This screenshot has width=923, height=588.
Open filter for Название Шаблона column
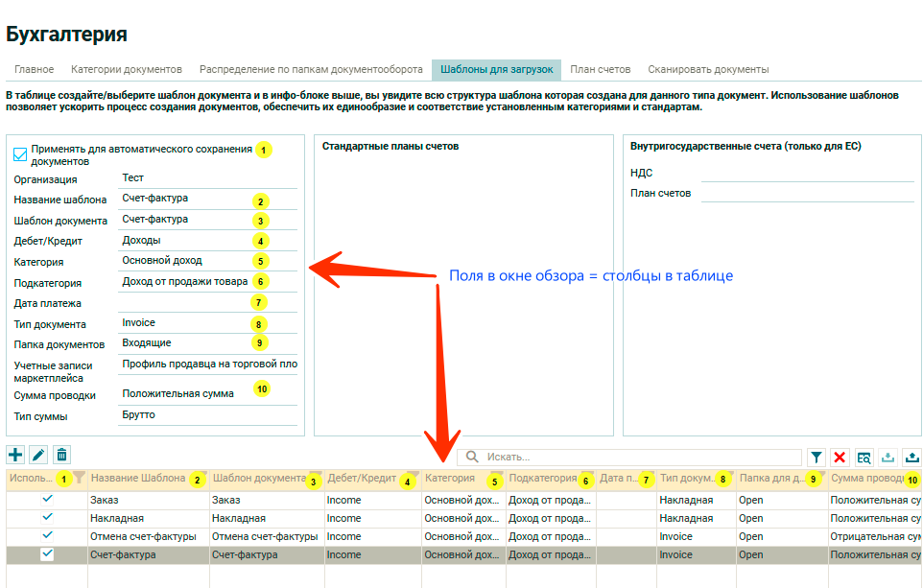203,474
